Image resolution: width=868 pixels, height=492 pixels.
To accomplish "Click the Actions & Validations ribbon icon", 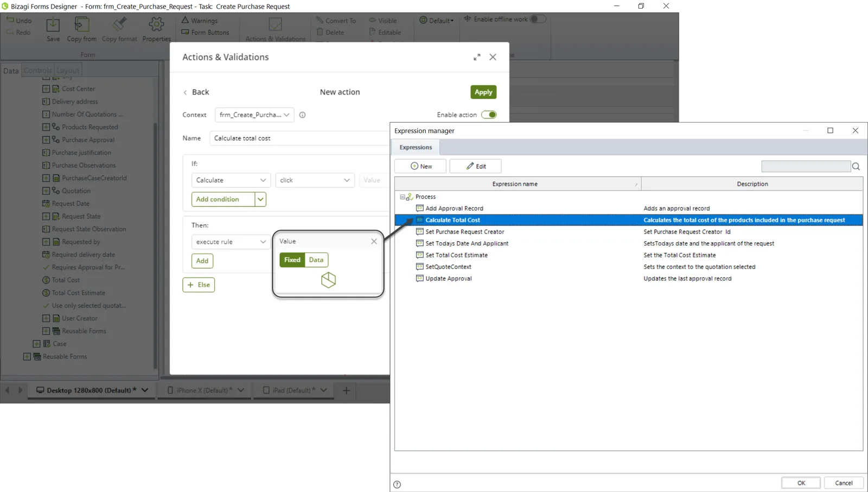I will coord(276,25).
